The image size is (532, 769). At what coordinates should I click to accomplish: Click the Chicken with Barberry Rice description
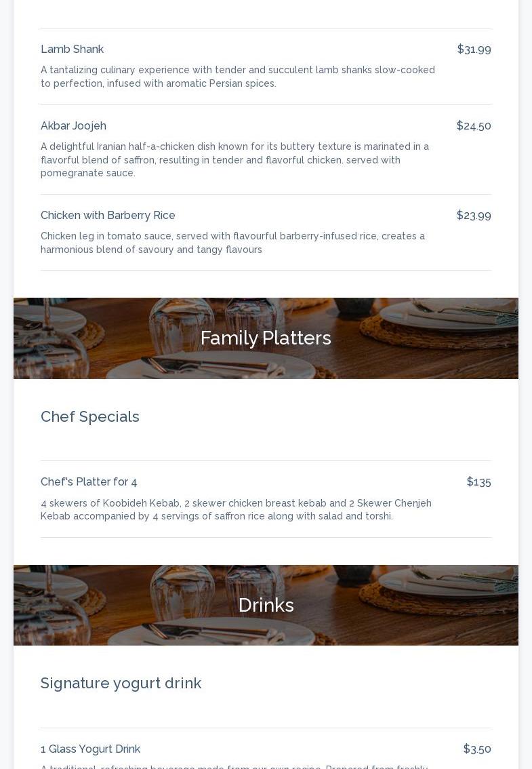click(x=232, y=243)
